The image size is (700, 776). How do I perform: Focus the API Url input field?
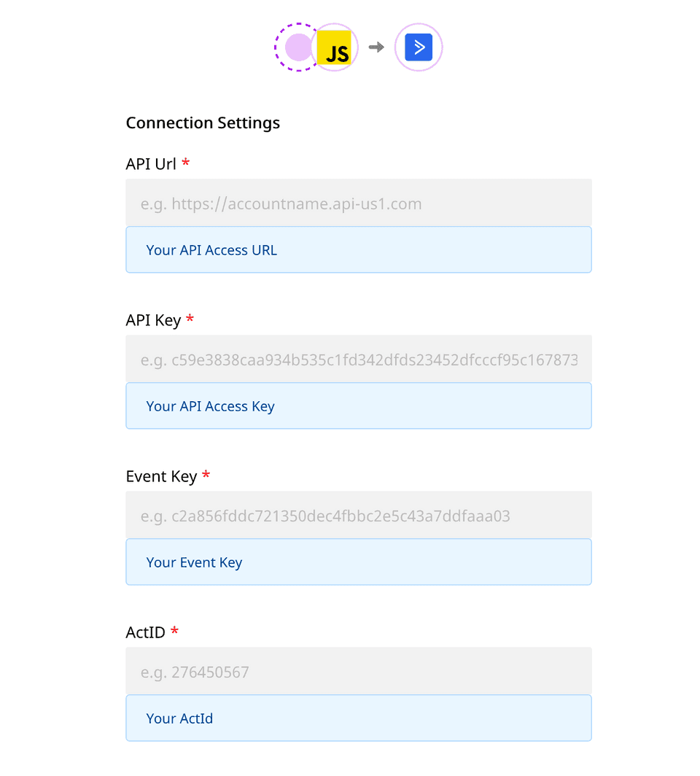tap(359, 203)
